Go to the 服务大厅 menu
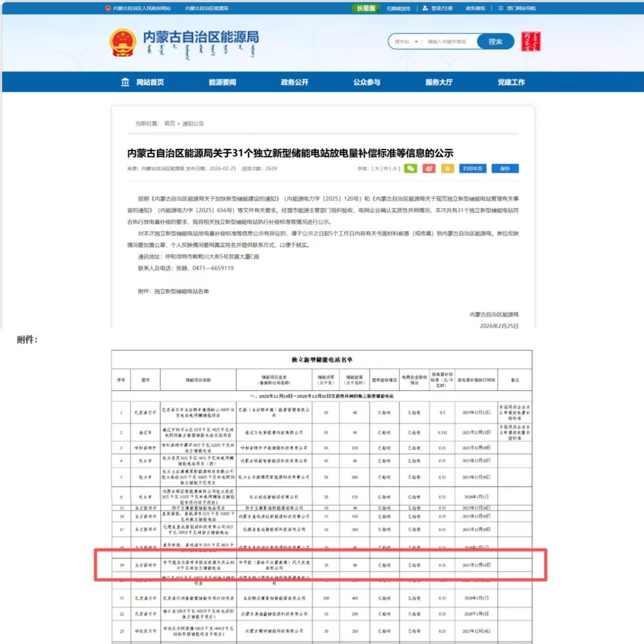Viewport: 644px width, 644px height. click(x=439, y=82)
